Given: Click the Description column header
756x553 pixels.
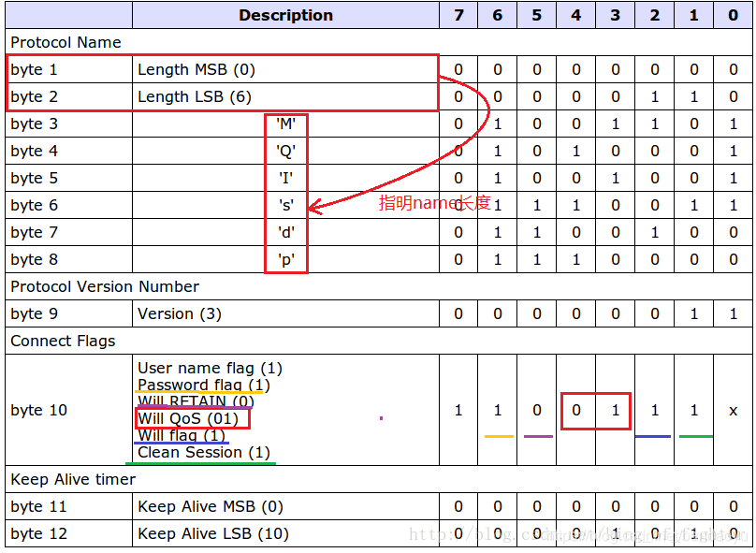Looking at the screenshot, I should pos(285,15).
